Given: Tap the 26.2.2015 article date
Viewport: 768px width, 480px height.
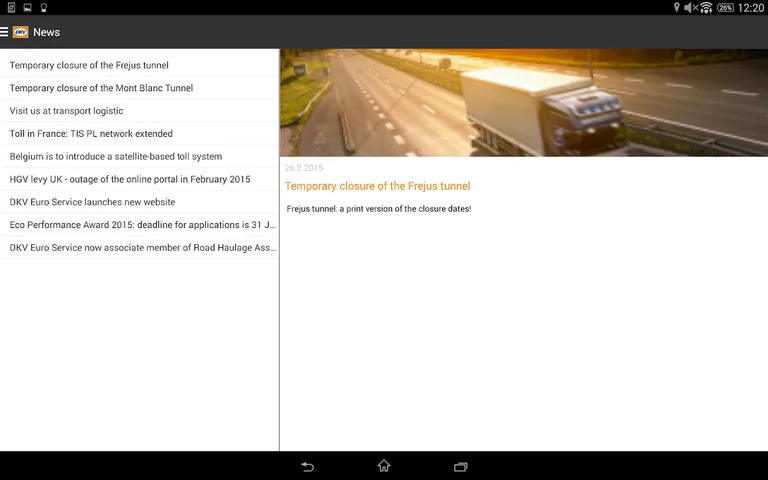Looking at the screenshot, I should (304, 168).
